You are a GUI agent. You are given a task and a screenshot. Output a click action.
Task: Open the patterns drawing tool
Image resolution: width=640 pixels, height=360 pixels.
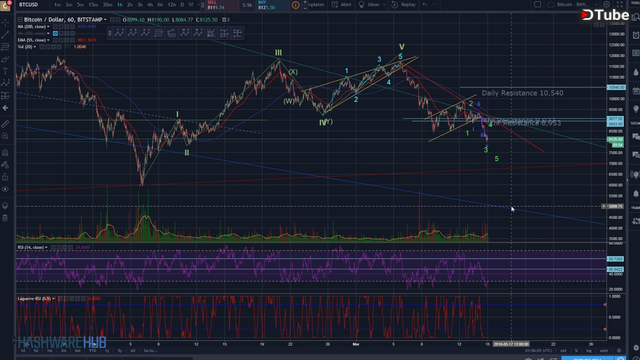tap(5, 83)
